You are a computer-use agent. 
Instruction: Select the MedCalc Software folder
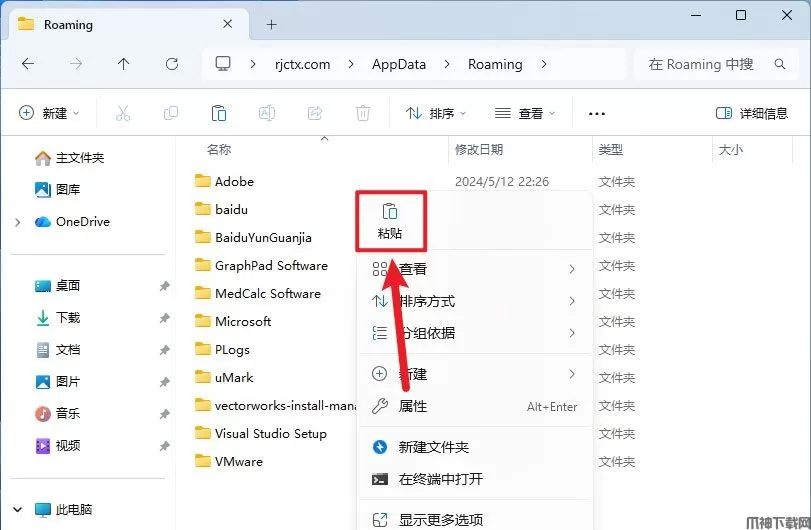pos(258,293)
